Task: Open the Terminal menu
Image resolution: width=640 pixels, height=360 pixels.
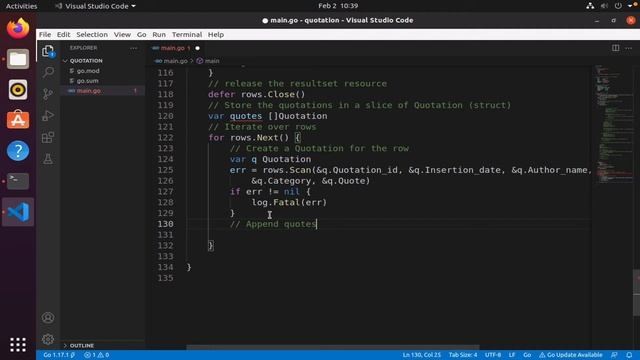Action: coord(187,35)
